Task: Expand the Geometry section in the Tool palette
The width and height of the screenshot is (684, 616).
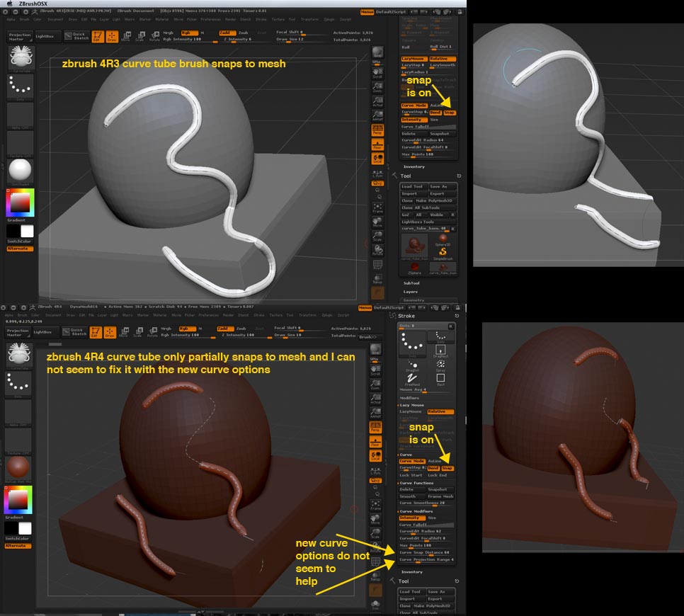Action: (414, 300)
